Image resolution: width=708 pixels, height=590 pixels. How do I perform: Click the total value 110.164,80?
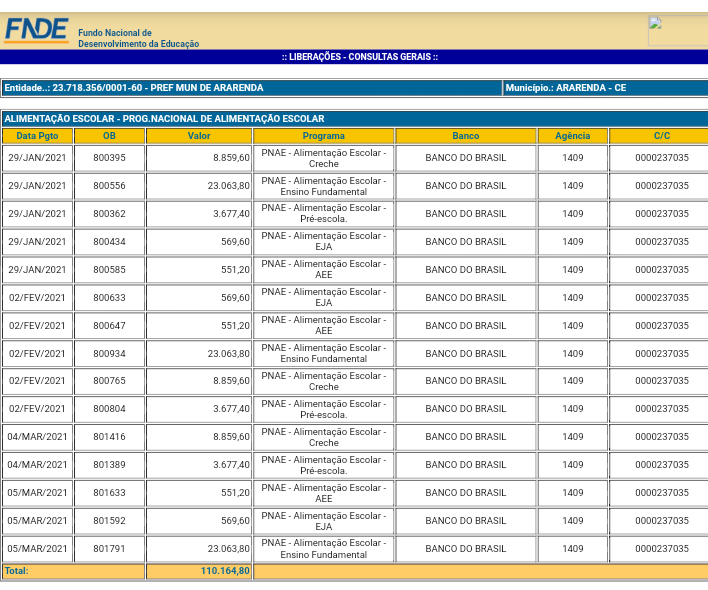[225, 571]
